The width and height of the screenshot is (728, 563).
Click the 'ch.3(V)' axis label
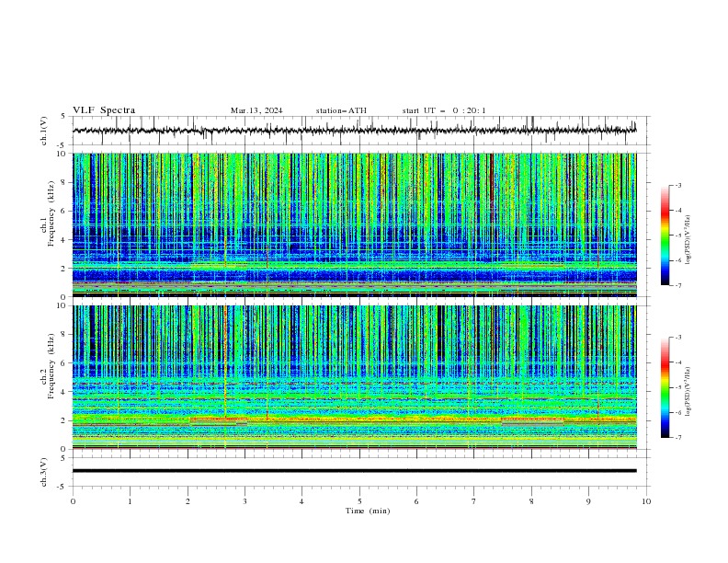pos(44,472)
